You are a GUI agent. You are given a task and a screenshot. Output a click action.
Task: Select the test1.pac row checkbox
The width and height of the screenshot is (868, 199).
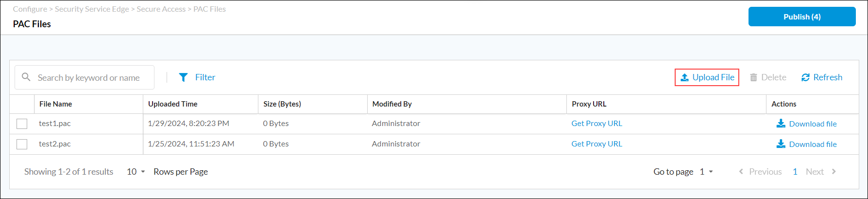22,124
